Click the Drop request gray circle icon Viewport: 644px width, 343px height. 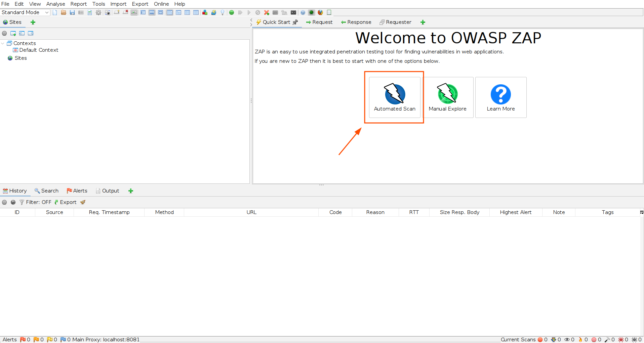258,12
